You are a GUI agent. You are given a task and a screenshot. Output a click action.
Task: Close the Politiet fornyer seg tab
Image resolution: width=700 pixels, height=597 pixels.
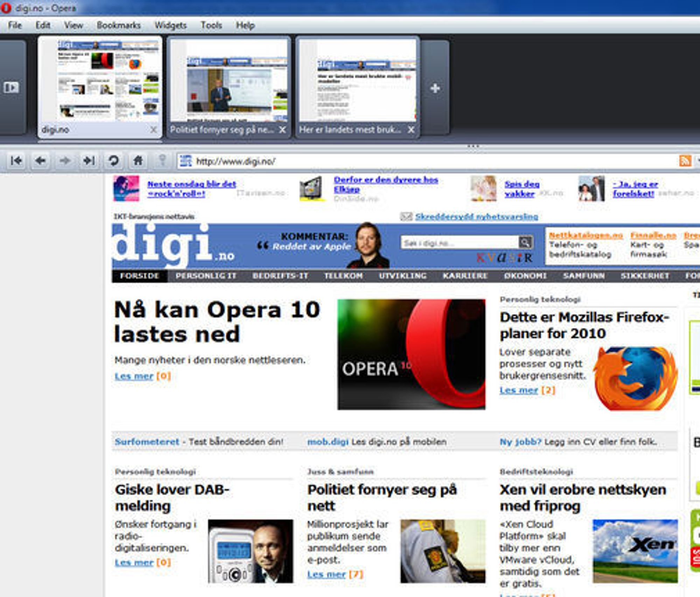click(282, 130)
